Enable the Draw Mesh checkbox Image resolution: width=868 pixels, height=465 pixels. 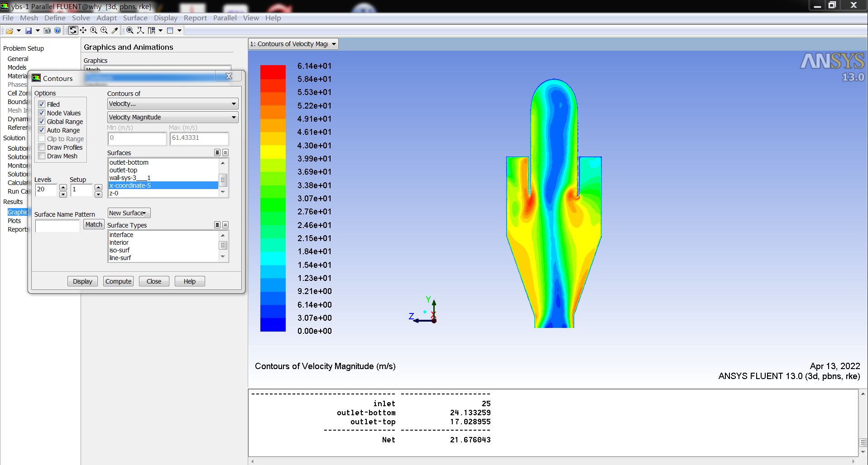click(x=42, y=156)
